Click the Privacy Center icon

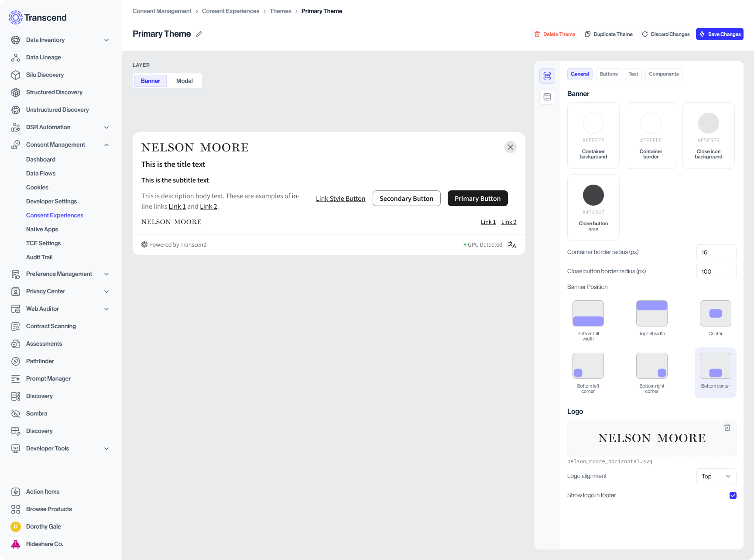click(16, 292)
